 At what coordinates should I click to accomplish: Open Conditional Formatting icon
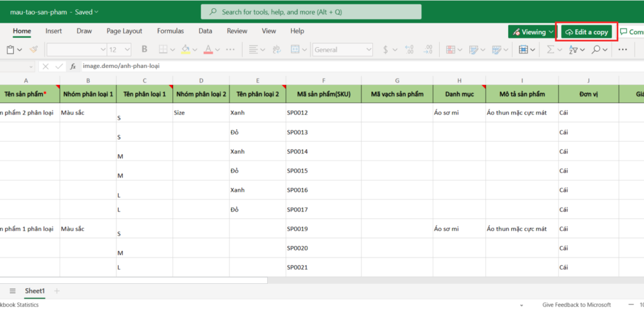[450, 50]
